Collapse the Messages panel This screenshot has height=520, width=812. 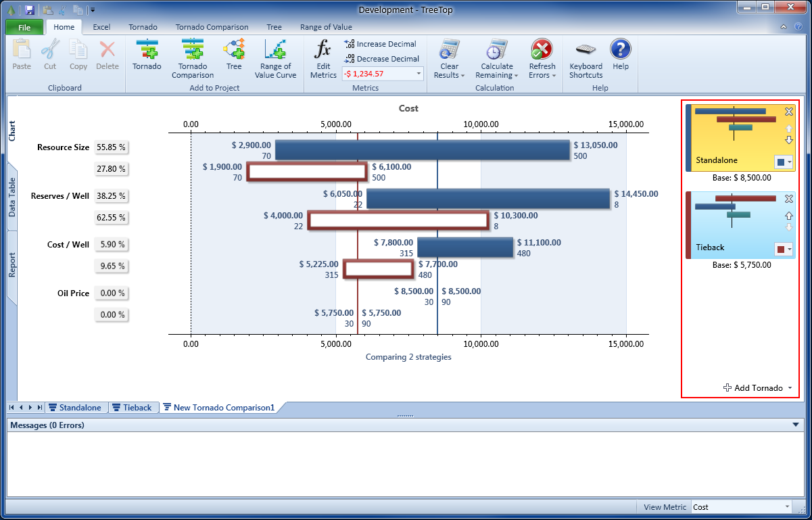coord(795,425)
